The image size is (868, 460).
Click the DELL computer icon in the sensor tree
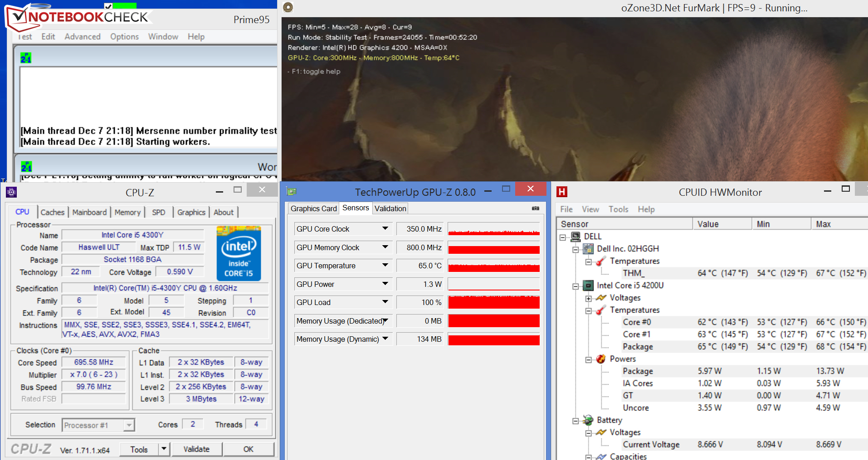click(x=576, y=236)
